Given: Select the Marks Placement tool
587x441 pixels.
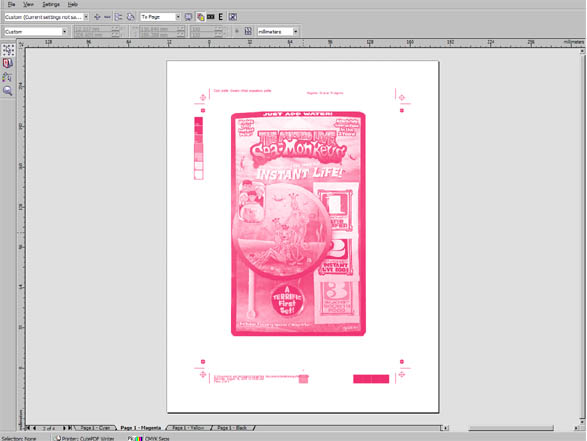Looking at the screenshot, I should click(8, 77).
